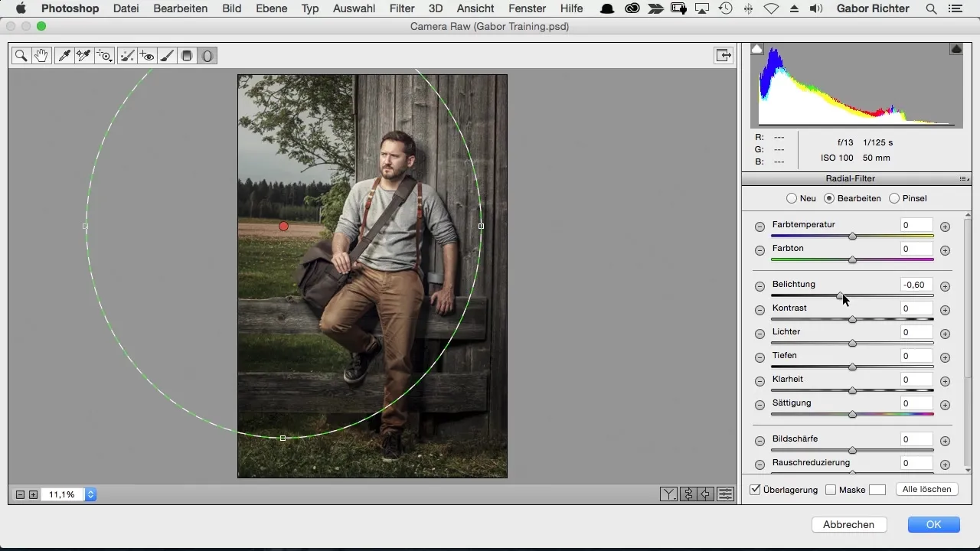This screenshot has height=551, width=980.
Task: Zoom out with the minus button
Action: pyautogui.click(x=21, y=494)
